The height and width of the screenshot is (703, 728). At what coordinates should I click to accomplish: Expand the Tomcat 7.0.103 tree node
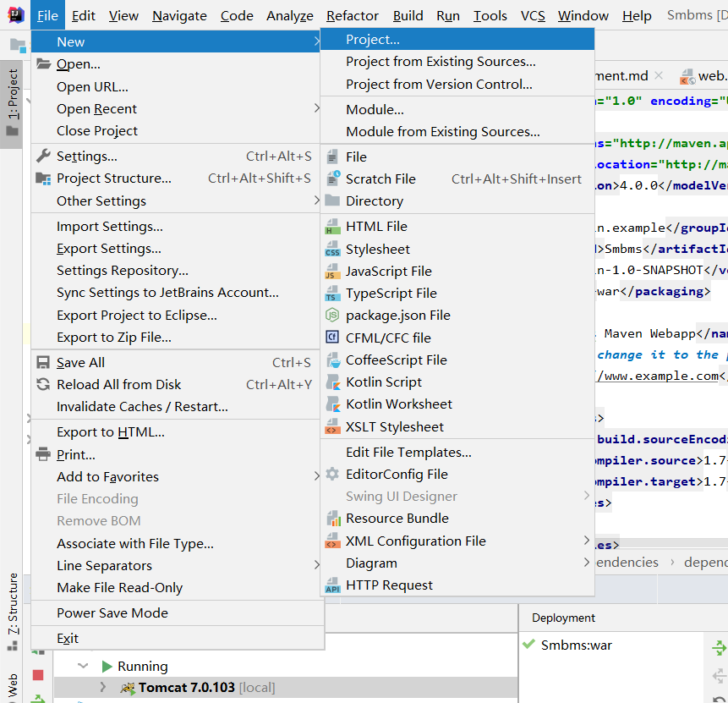(x=102, y=687)
